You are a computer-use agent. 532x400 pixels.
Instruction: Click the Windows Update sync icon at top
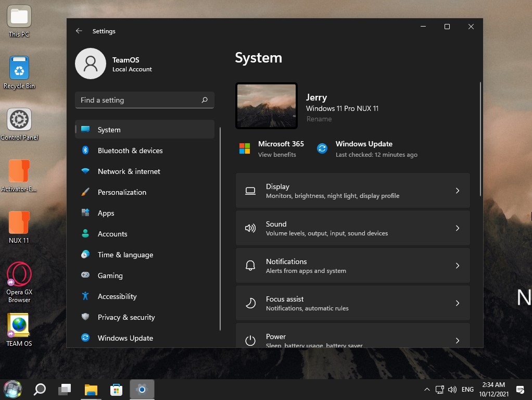pyautogui.click(x=322, y=148)
